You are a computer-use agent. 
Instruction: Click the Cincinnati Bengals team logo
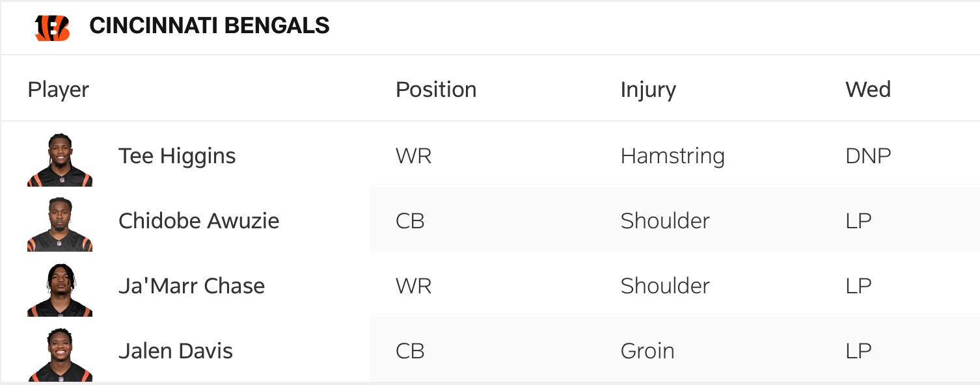click(52, 27)
